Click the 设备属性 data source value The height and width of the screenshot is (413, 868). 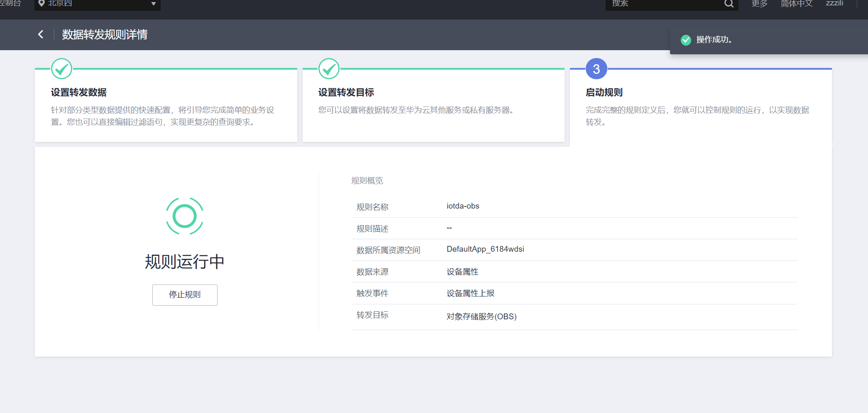(x=462, y=272)
